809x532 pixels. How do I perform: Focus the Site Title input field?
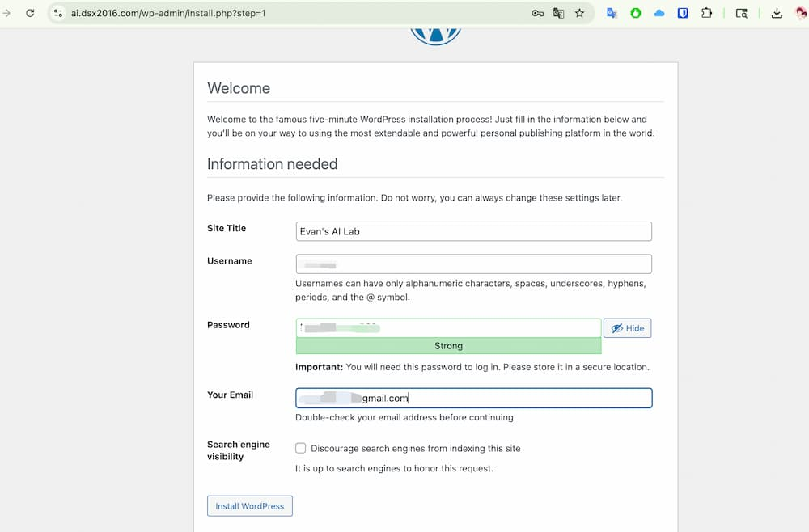(473, 231)
